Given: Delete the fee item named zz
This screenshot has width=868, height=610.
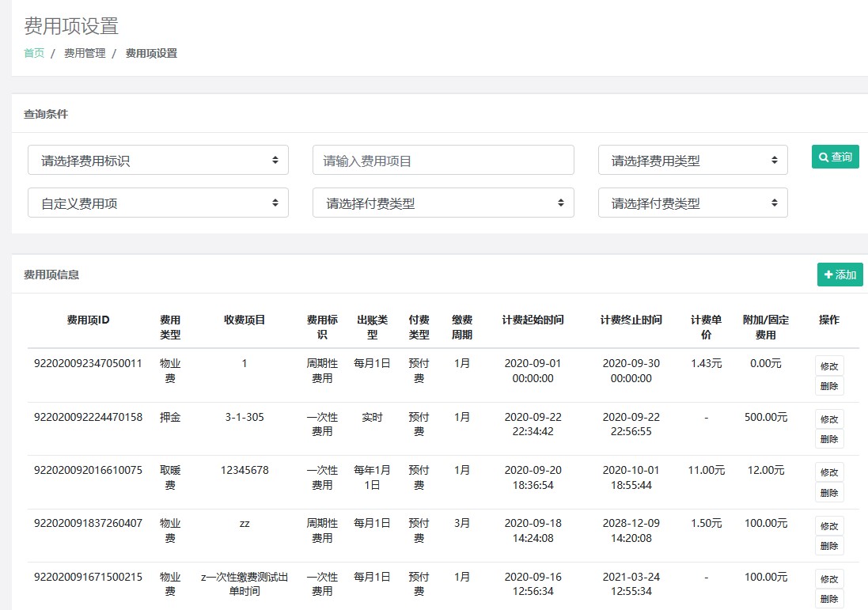Looking at the screenshot, I should tap(829, 546).
